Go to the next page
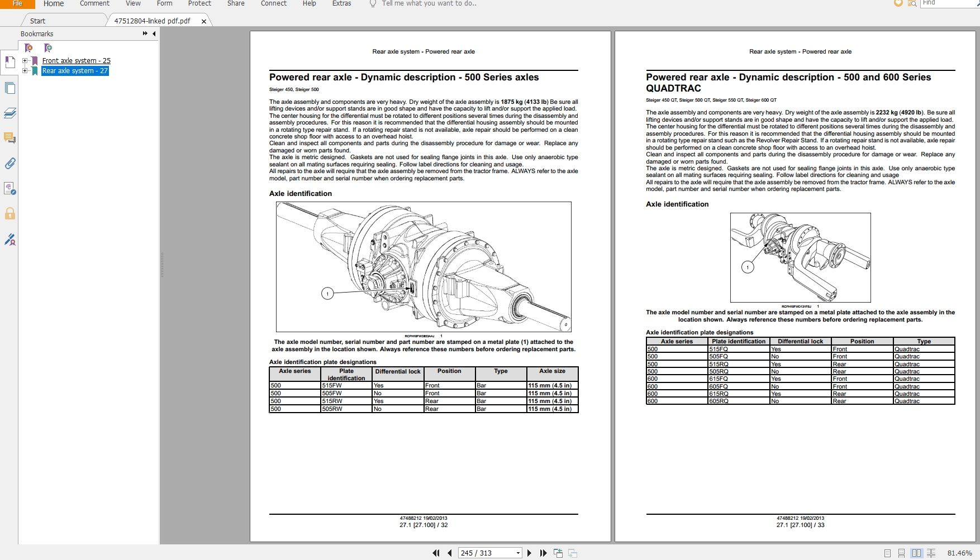 (529, 553)
